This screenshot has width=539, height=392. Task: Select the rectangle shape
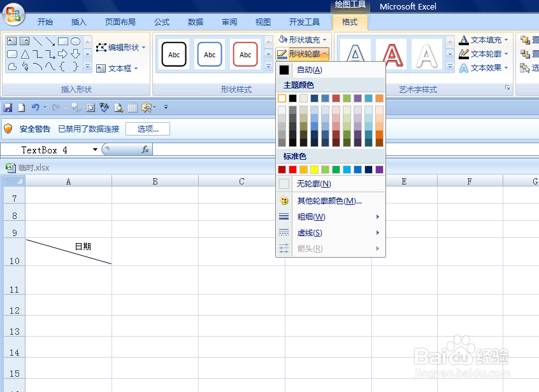coord(63,41)
